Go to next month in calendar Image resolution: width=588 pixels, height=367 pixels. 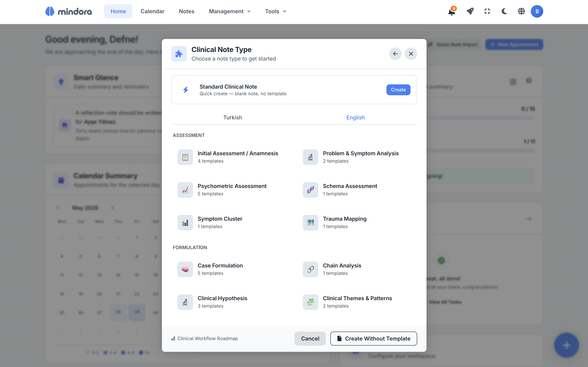click(112, 208)
